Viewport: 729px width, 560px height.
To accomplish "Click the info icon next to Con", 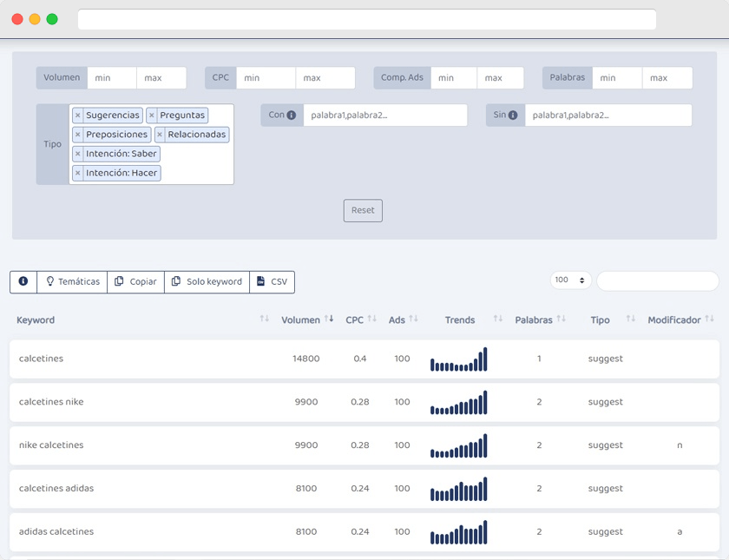I will (x=292, y=115).
